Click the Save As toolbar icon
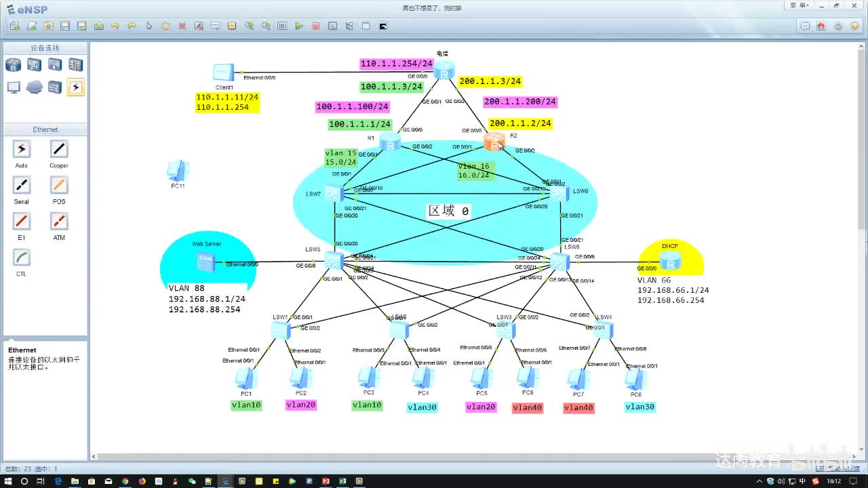Viewport: 868px width, 488px height. click(x=81, y=26)
